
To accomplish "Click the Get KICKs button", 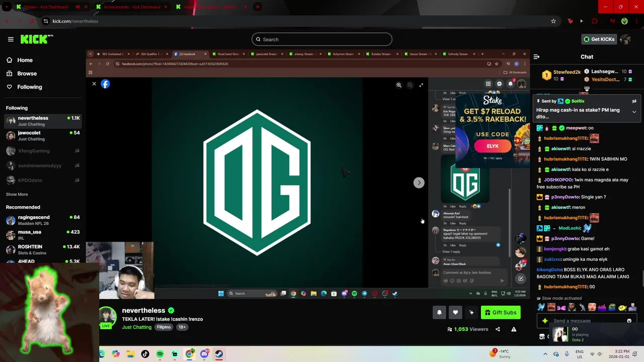I will coord(599,39).
